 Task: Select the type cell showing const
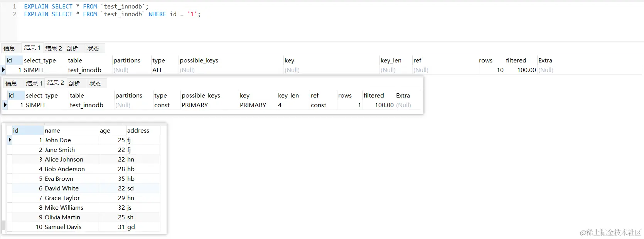click(167, 105)
